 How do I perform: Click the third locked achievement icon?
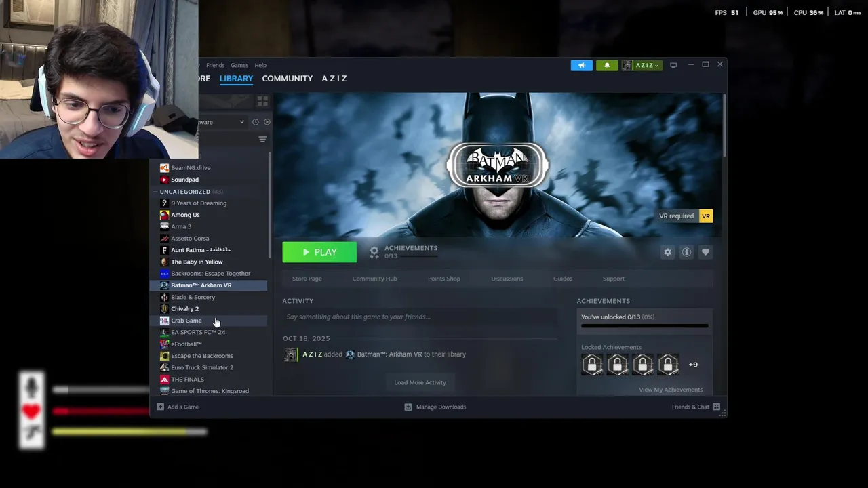point(643,365)
